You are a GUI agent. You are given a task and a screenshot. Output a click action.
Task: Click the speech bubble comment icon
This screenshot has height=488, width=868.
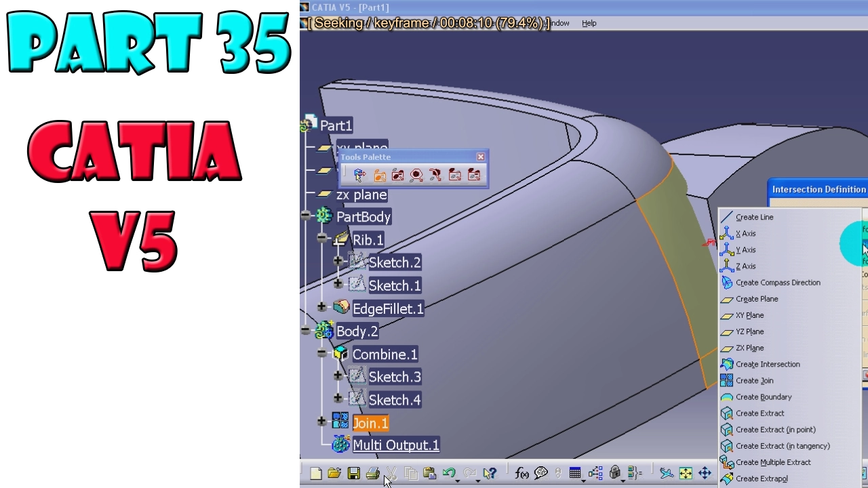tap(540, 473)
